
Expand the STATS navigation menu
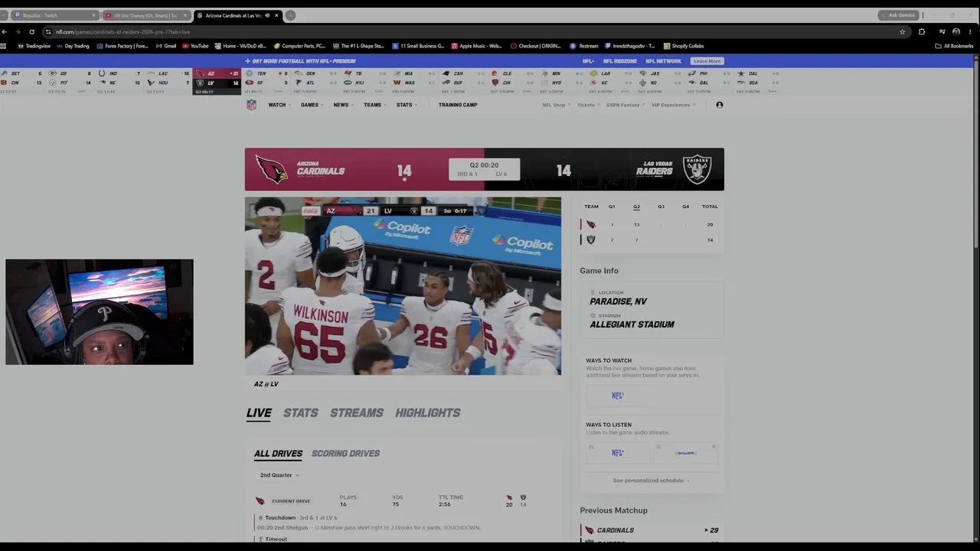click(x=405, y=105)
